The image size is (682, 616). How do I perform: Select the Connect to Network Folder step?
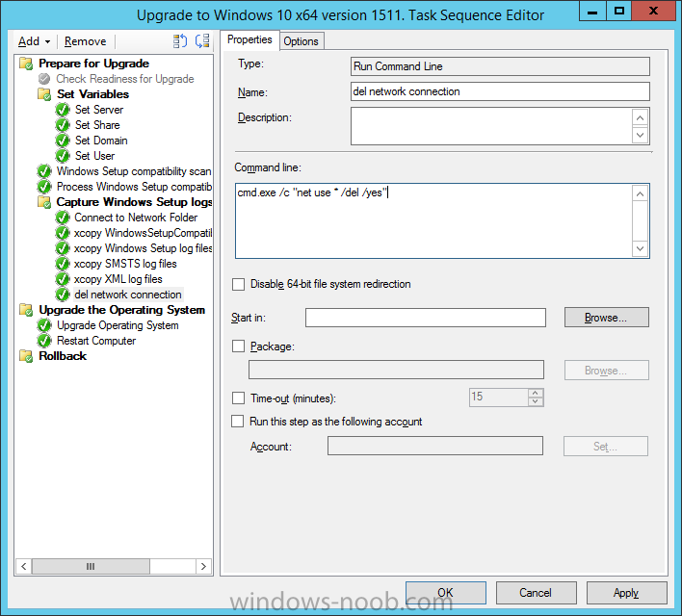coord(136,218)
